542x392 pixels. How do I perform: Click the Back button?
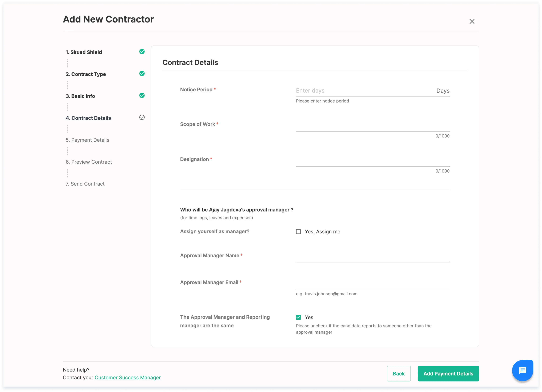tap(399, 374)
